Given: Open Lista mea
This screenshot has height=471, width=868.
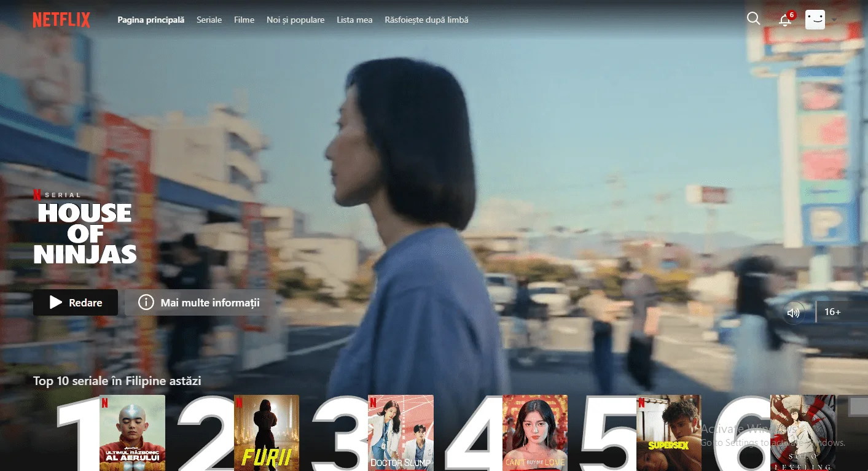Looking at the screenshot, I should coord(354,20).
